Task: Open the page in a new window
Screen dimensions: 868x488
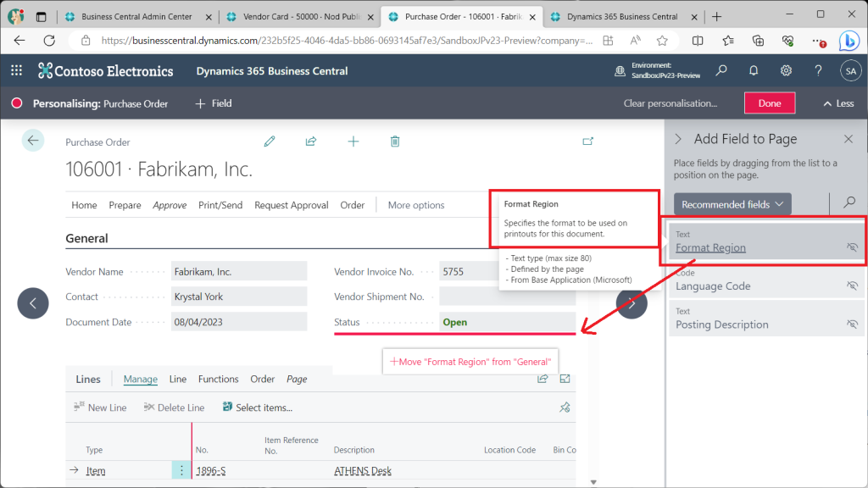Action: tap(588, 141)
